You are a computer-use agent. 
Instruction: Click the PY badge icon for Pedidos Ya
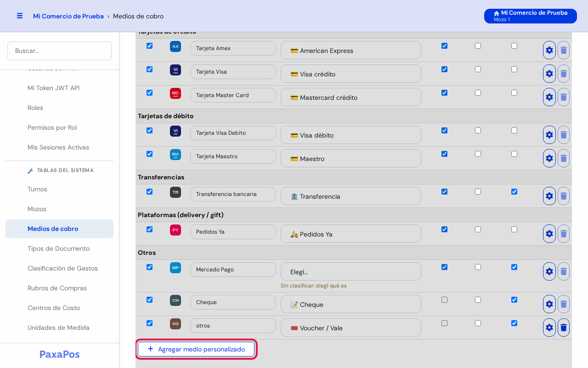175,230
